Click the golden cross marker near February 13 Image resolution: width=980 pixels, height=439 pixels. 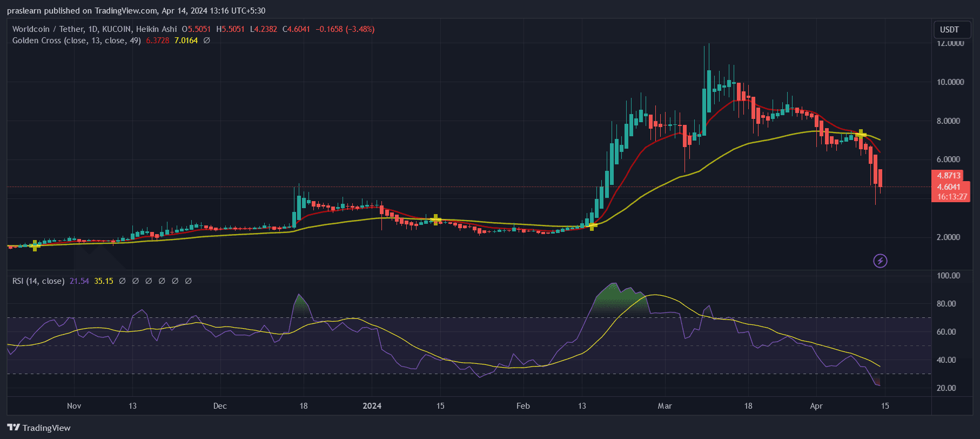tap(592, 226)
